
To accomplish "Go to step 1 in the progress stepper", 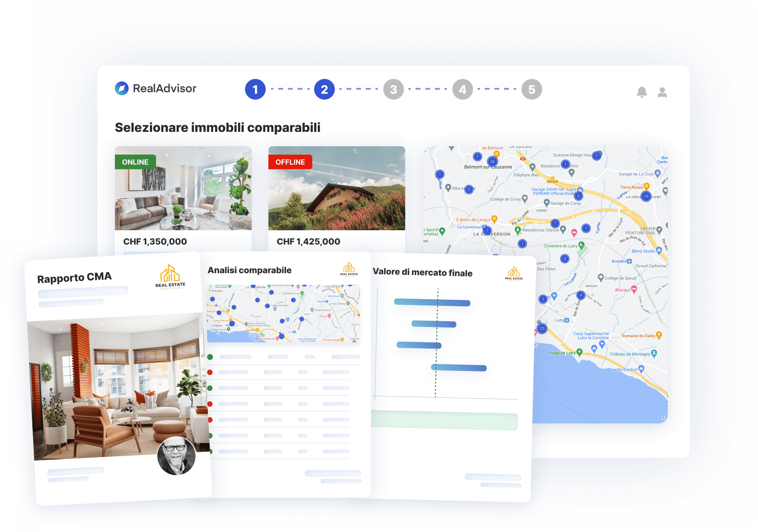I will (x=255, y=89).
